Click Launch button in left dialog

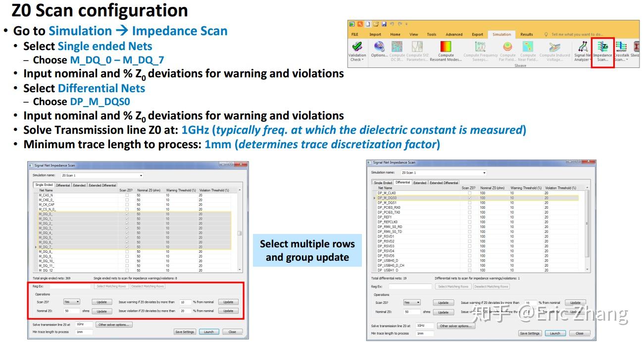[x=209, y=332]
